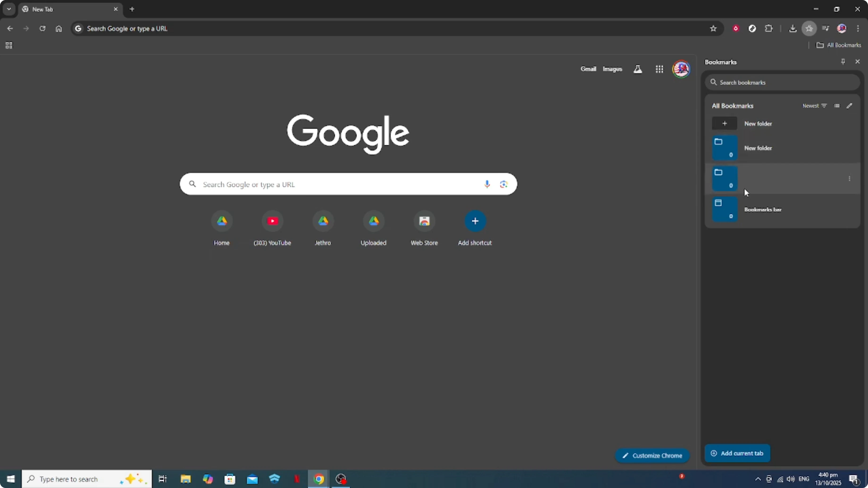Screen dimensions: 868x488
Task: Open the Extensions puzzle icon
Action: [x=769, y=29]
